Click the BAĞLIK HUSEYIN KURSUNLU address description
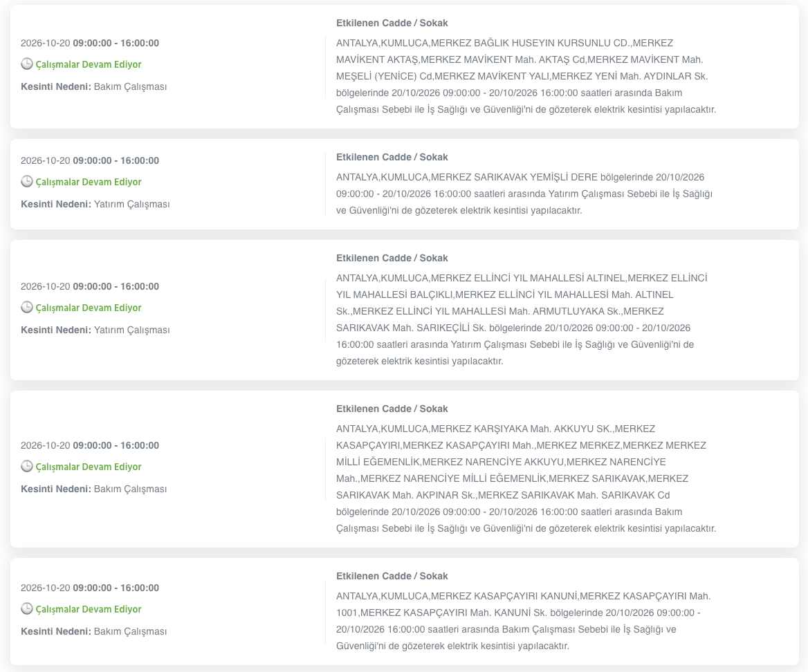The height and width of the screenshot is (672, 808). coord(526,76)
